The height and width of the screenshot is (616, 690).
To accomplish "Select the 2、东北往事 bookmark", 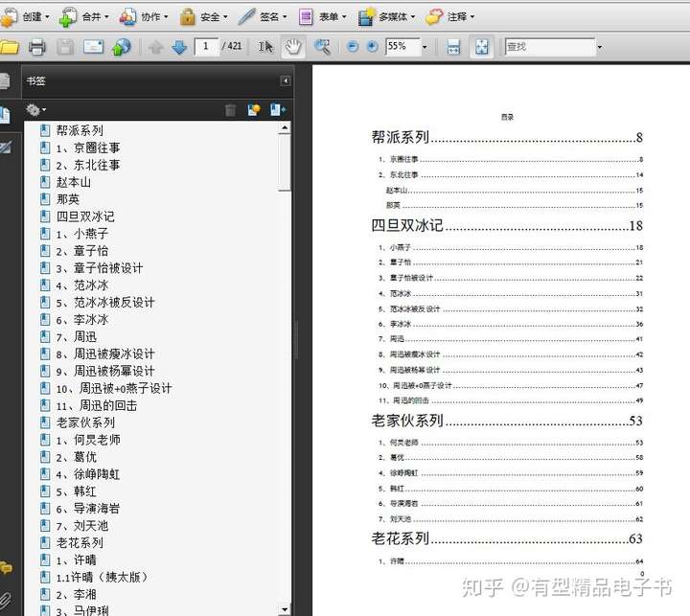I will click(88, 165).
